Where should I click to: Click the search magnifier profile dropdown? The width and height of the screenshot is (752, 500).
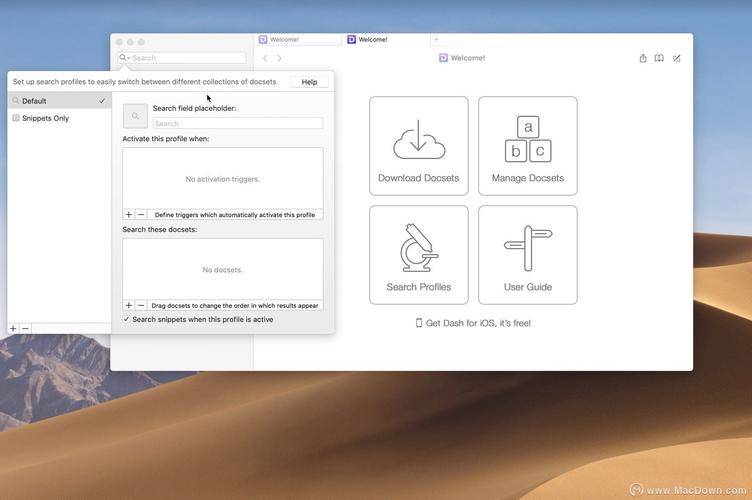click(x=124, y=58)
